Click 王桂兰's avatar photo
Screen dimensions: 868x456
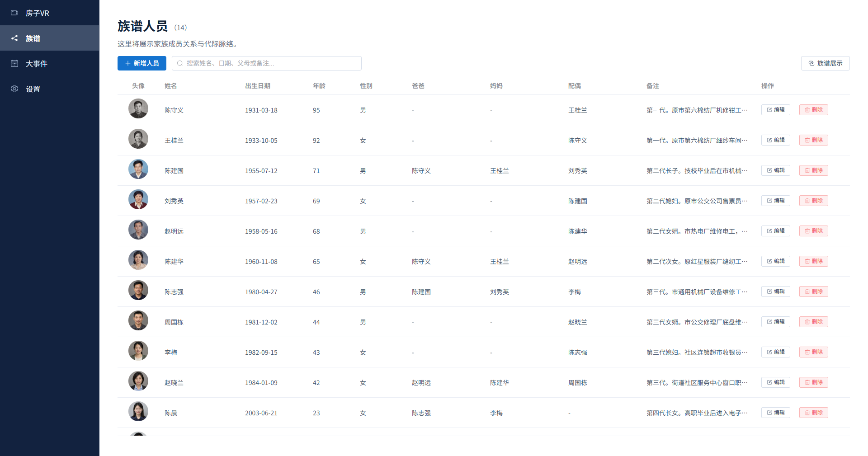[x=138, y=139]
